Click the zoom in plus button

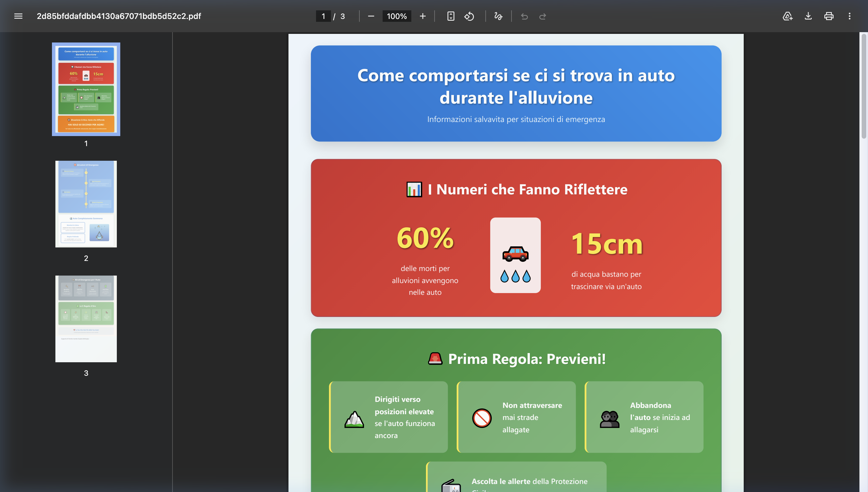422,16
